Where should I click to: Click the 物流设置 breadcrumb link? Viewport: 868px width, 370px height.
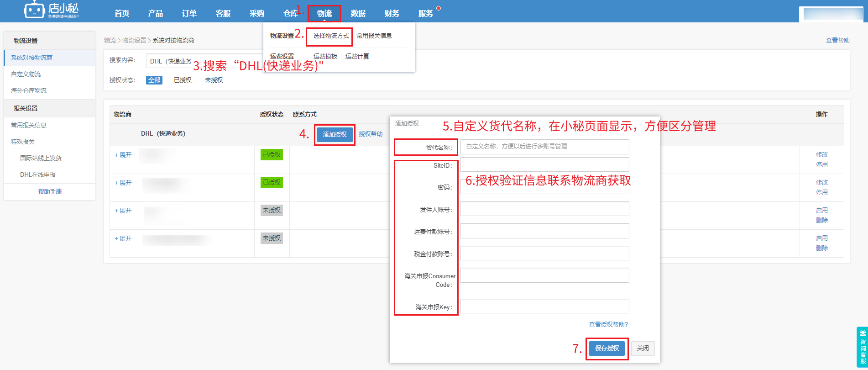[134, 40]
